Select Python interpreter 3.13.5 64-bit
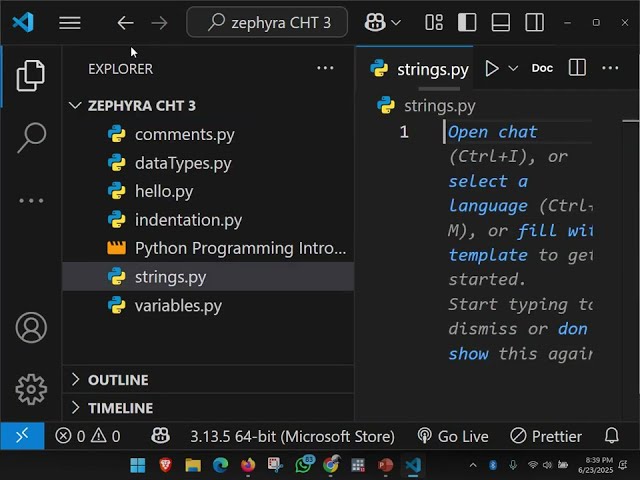This screenshot has width=640, height=480. tap(292, 436)
